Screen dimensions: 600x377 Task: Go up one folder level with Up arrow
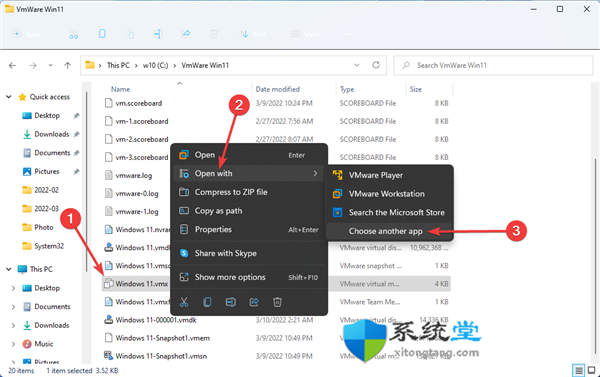[67, 65]
